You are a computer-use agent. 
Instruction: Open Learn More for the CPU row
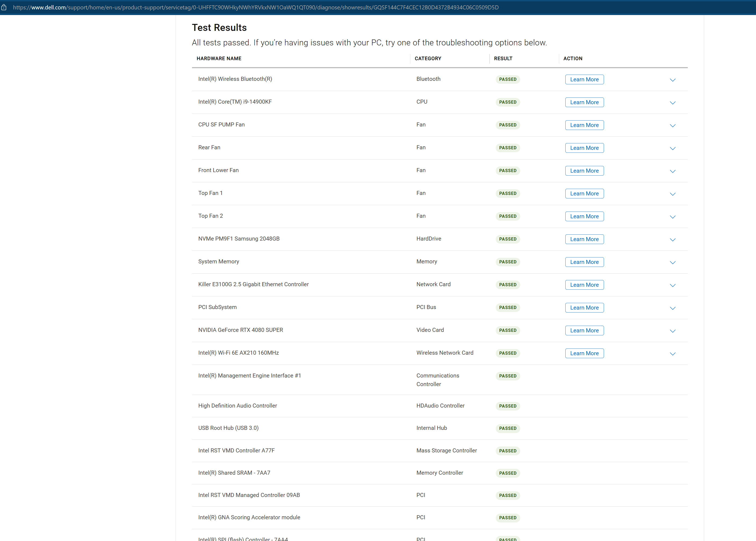click(x=584, y=102)
